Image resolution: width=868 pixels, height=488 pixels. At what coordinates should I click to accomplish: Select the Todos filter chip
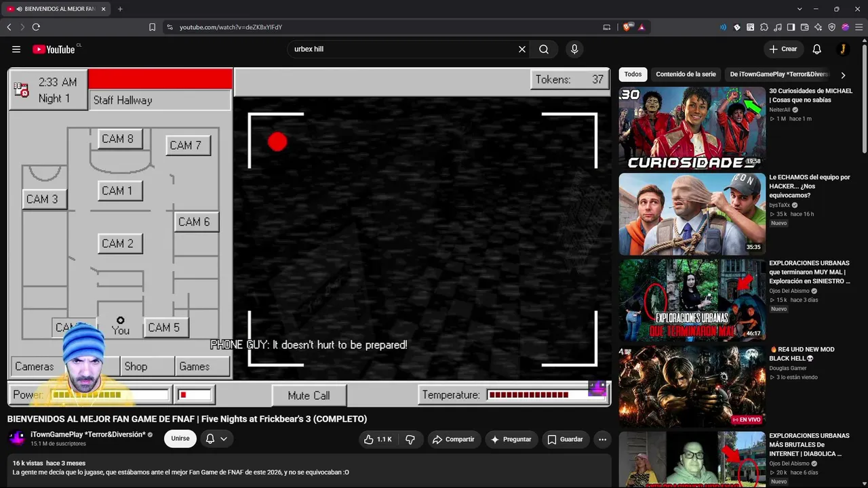[633, 75]
